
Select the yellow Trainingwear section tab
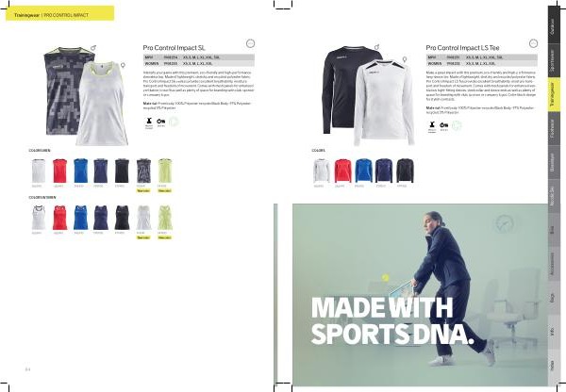pos(554,94)
